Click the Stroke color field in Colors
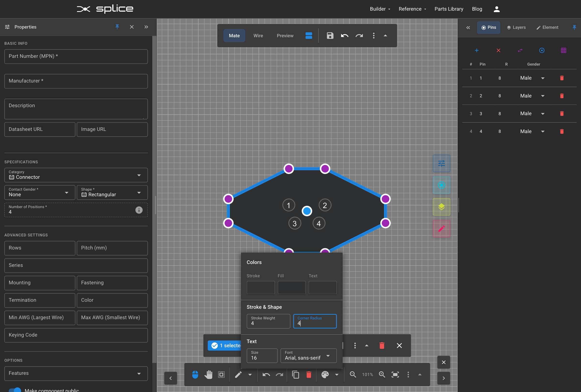Viewport: 581px width, 392px height. point(260,287)
